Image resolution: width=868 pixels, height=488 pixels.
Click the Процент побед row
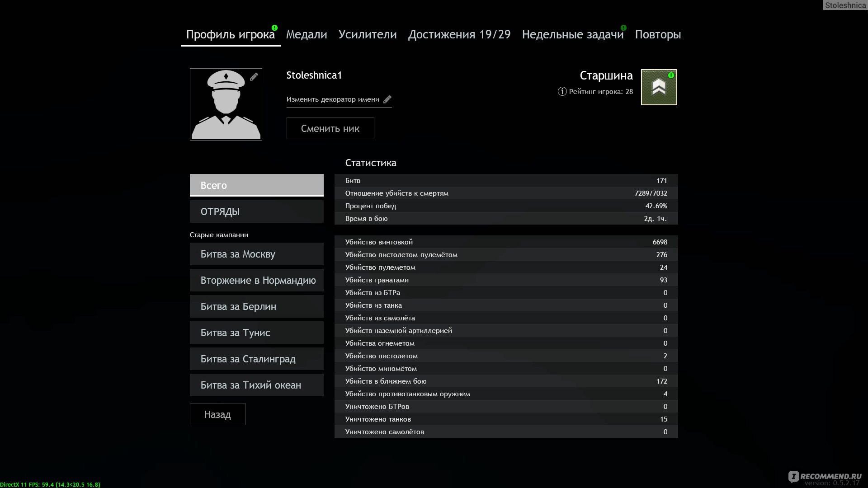506,206
